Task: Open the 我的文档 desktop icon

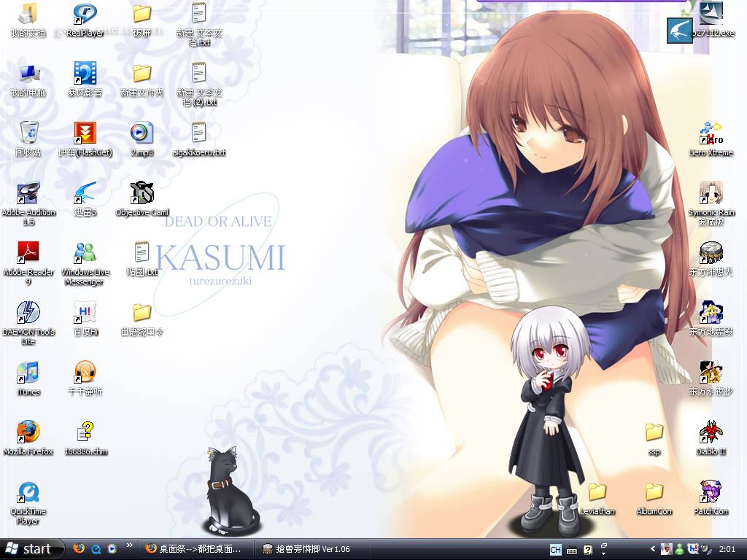Action: point(28,20)
